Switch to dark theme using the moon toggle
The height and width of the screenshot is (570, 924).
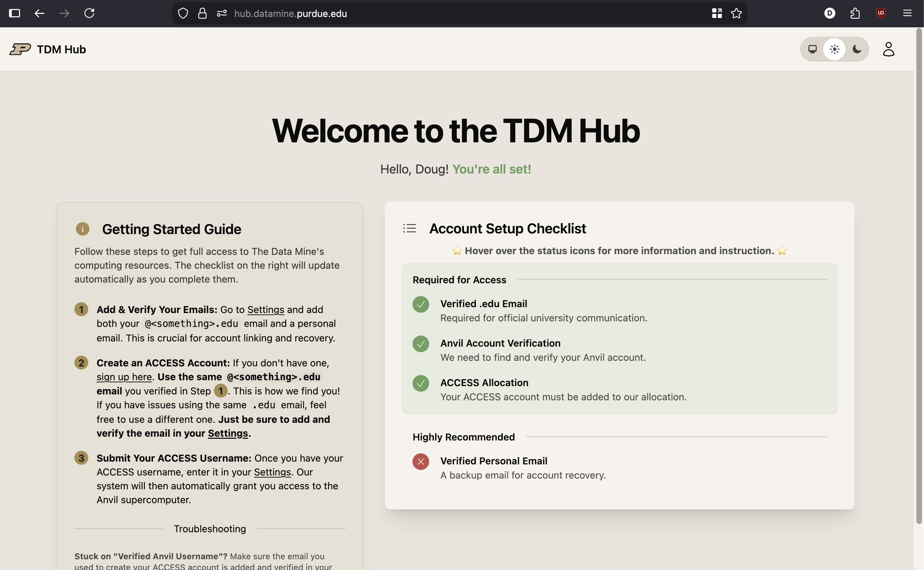coord(857,49)
